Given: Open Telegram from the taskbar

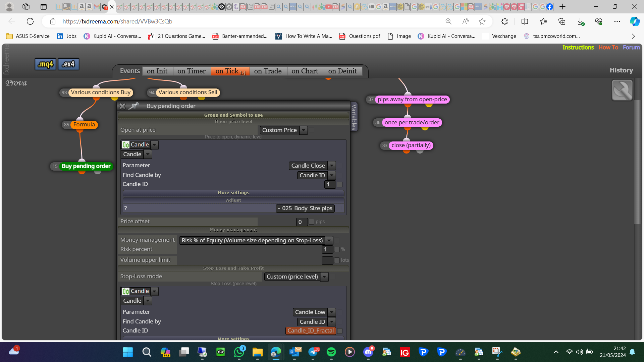Looking at the screenshot, I should point(313,352).
